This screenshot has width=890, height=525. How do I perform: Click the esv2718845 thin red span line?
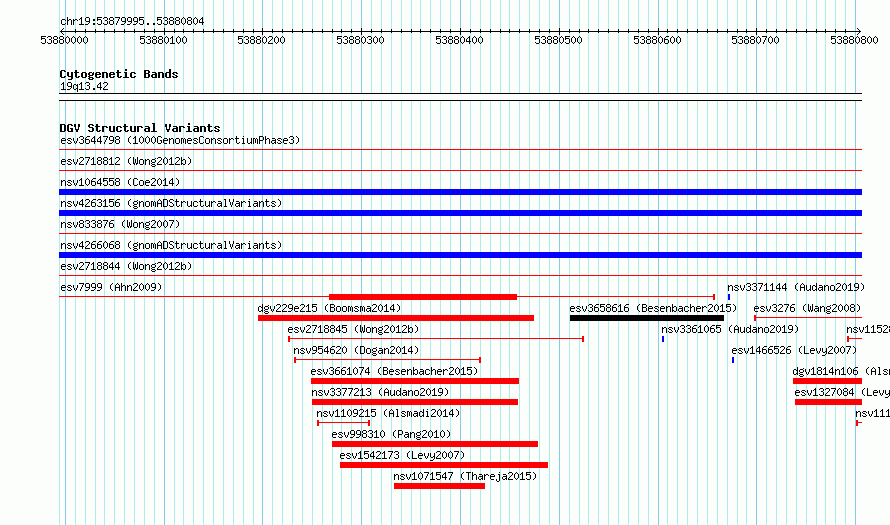tap(436, 339)
